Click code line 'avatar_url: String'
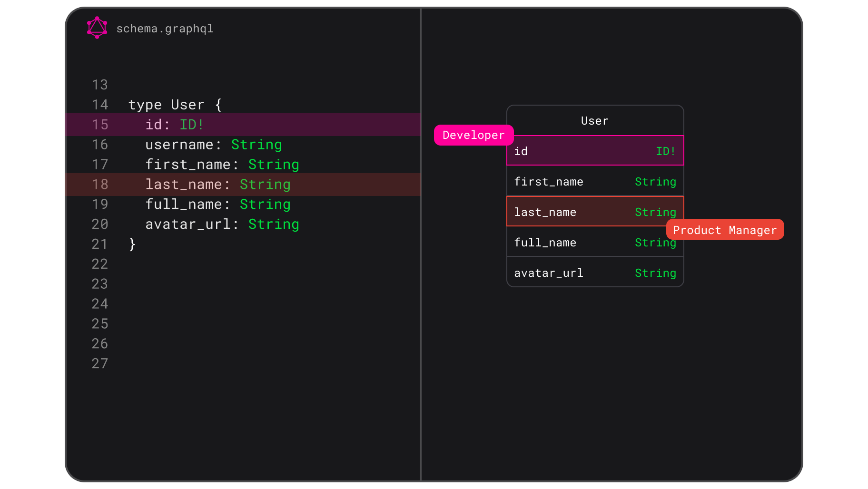Viewport: 868px width, 489px height. coord(222,225)
